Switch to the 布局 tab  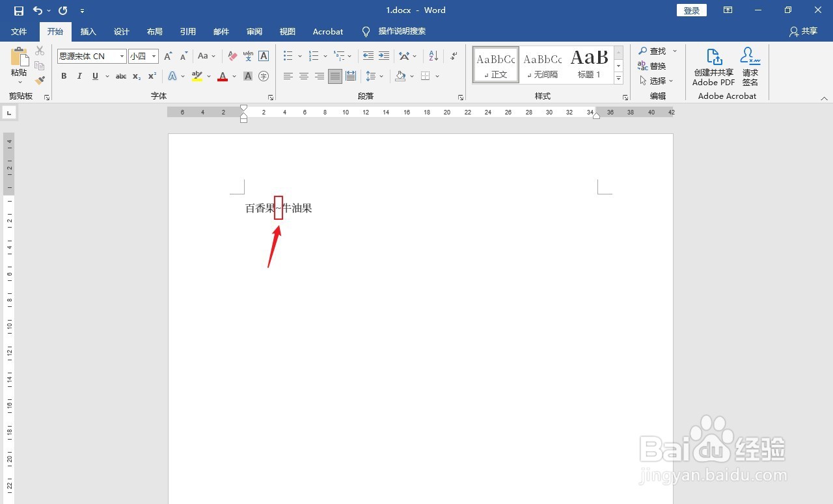tap(155, 31)
